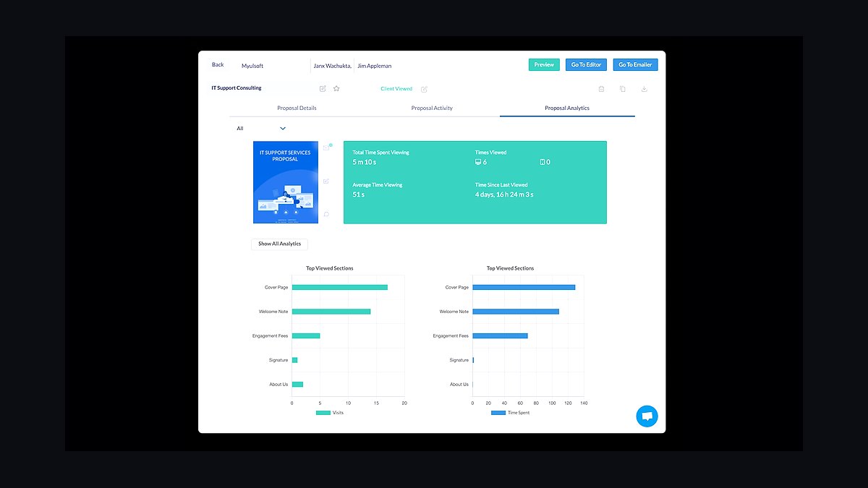Star the proposal as favorite
The image size is (868, 488).
[336, 89]
